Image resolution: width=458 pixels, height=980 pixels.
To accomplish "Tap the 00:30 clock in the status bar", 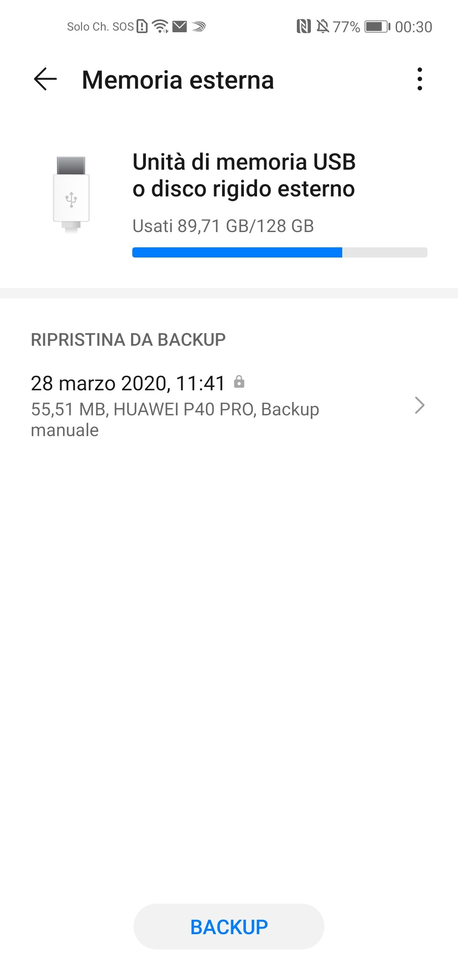I will 413,27.
